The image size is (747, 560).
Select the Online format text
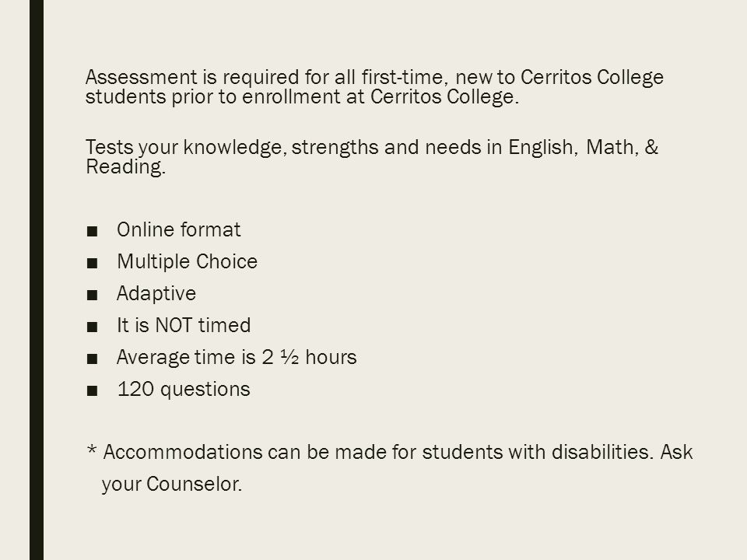tap(179, 230)
